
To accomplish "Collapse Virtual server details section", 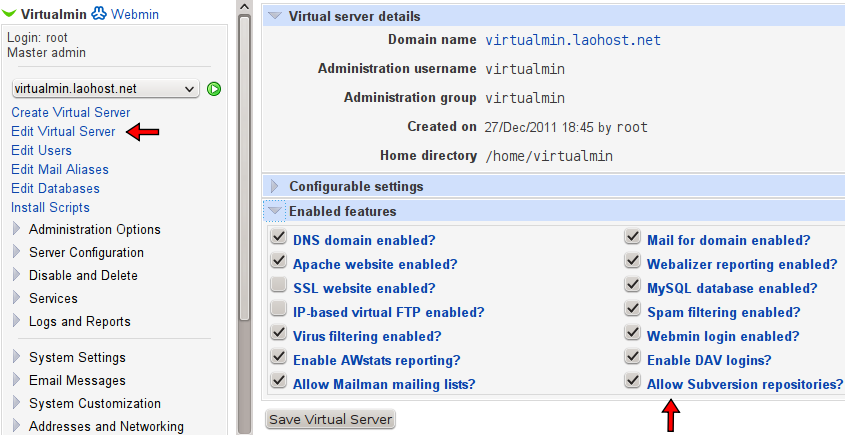I will pos(275,16).
